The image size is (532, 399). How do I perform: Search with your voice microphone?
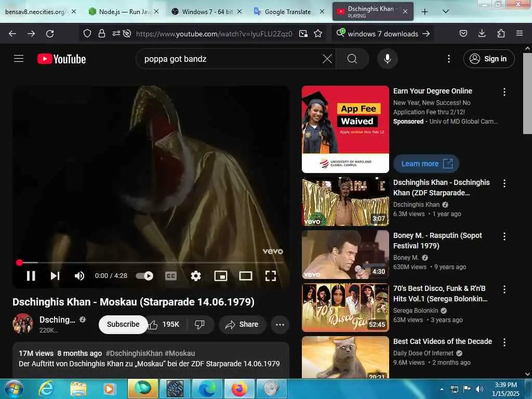pyautogui.click(x=388, y=59)
